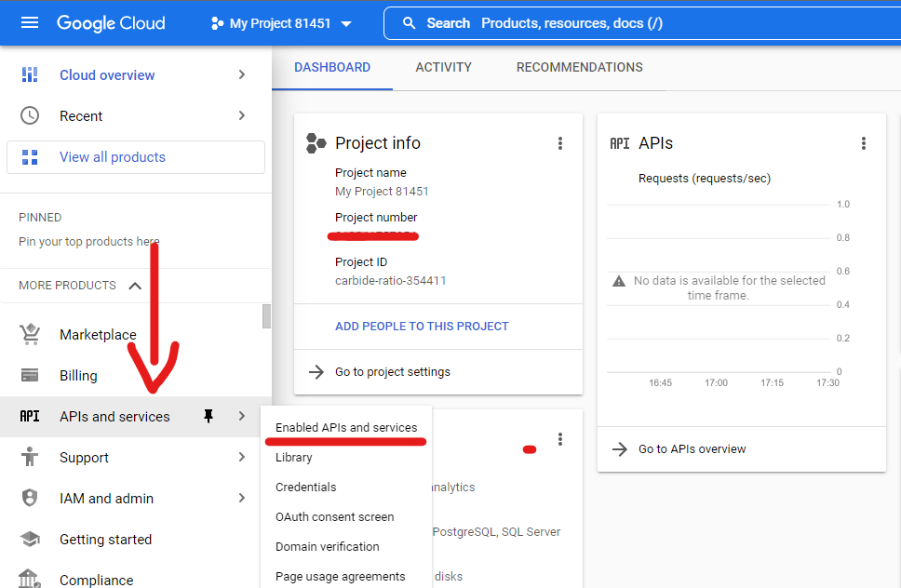The height and width of the screenshot is (588, 901).
Task: Click the project selector hexagon icon
Action: [x=217, y=23]
